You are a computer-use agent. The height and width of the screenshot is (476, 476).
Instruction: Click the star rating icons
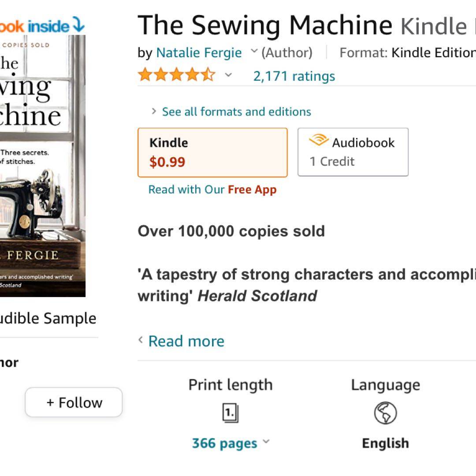click(x=176, y=75)
